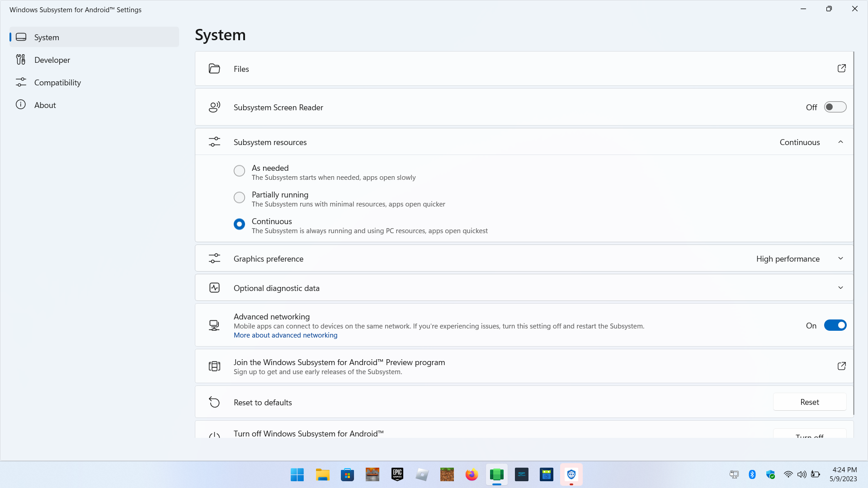Open the Compatibility section
Viewport: 868px width, 488px height.
point(94,82)
